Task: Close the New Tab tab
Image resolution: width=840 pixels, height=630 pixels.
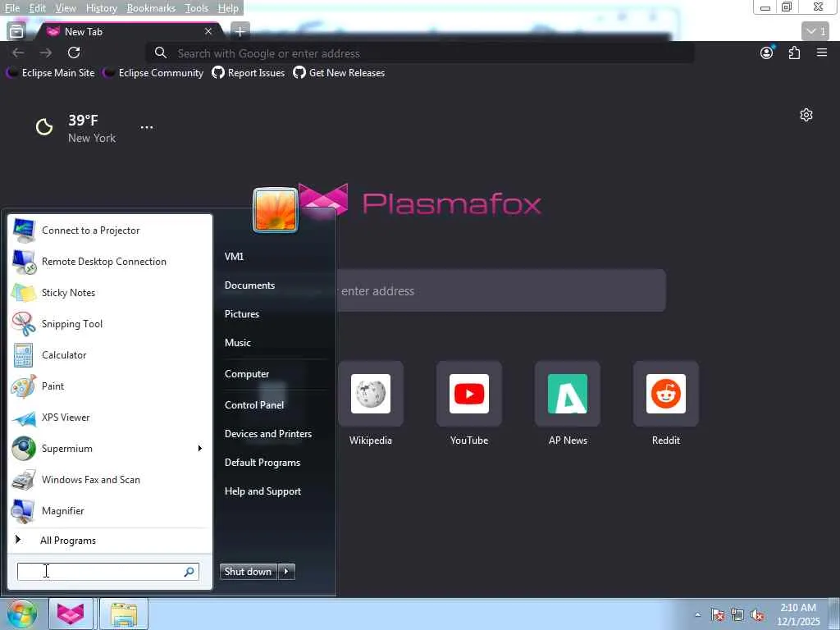Action: (x=208, y=32)
